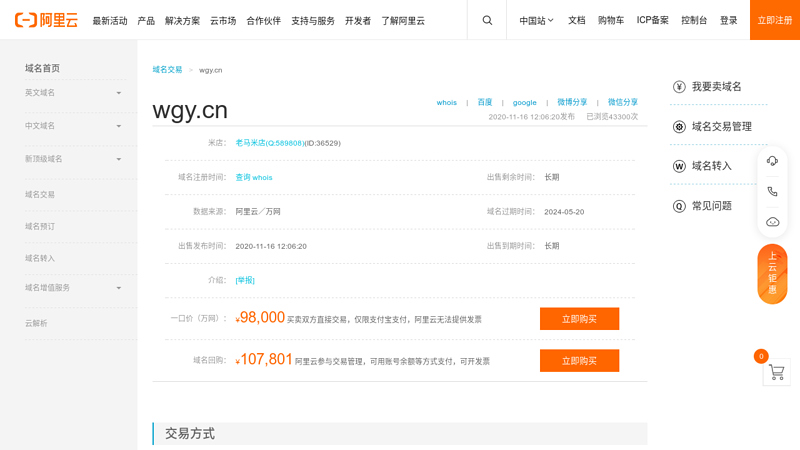Open 购物车 in the top bar
This screenshot has width=800, height=450.
coord(611,20)
